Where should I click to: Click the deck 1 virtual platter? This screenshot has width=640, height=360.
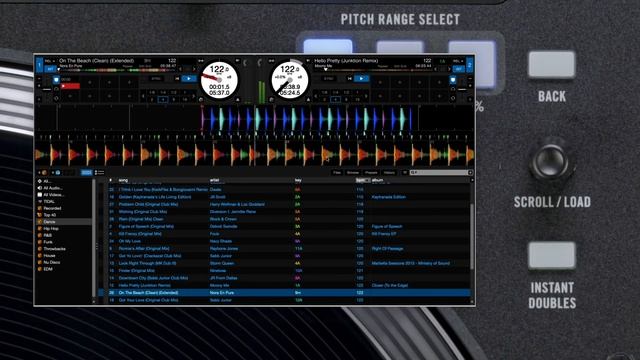click(x=220, y=80)
